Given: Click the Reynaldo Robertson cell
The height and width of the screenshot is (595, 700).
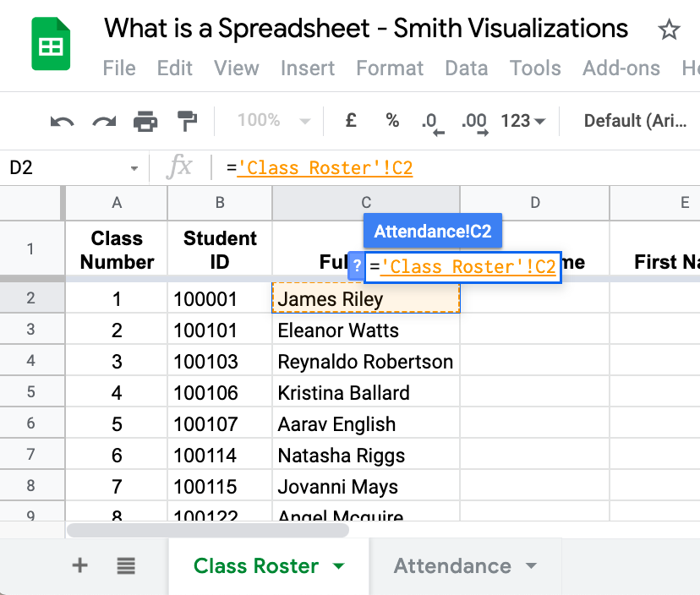Looking at the screenshot, I should tap(365, 360).
